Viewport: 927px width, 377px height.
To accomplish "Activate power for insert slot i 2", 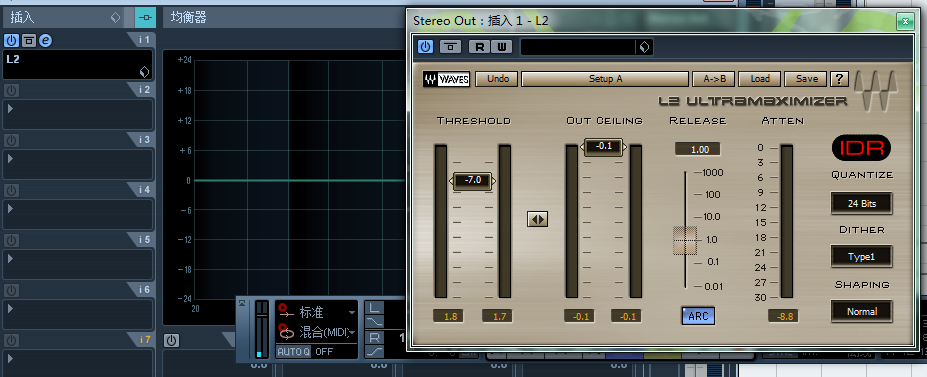I will pyautogui.click(x=11, y=90).
